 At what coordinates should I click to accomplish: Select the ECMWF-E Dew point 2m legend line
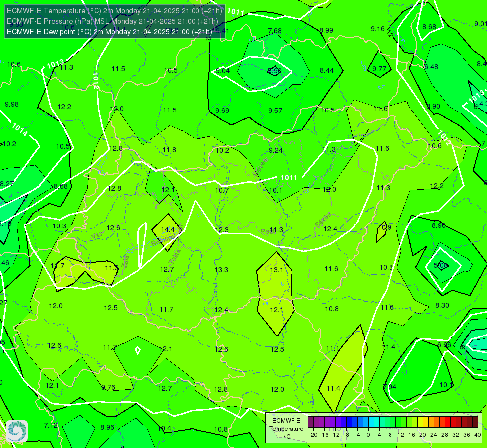[x=109, y=32]
